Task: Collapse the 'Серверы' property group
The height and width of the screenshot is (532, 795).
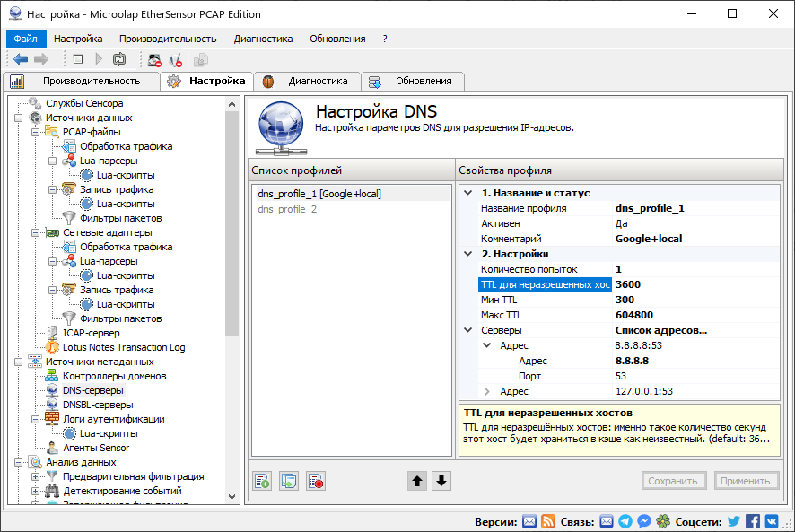Action: pos(469,330)
